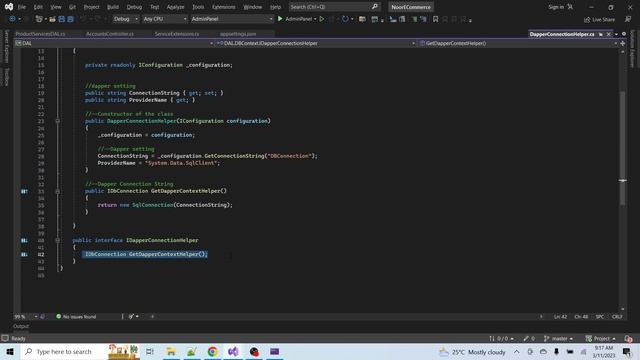Image resolution: width=640 pixels, height=360 pixels.
Task: Switch to the appsettings.json tab
Action: (238, 34)
